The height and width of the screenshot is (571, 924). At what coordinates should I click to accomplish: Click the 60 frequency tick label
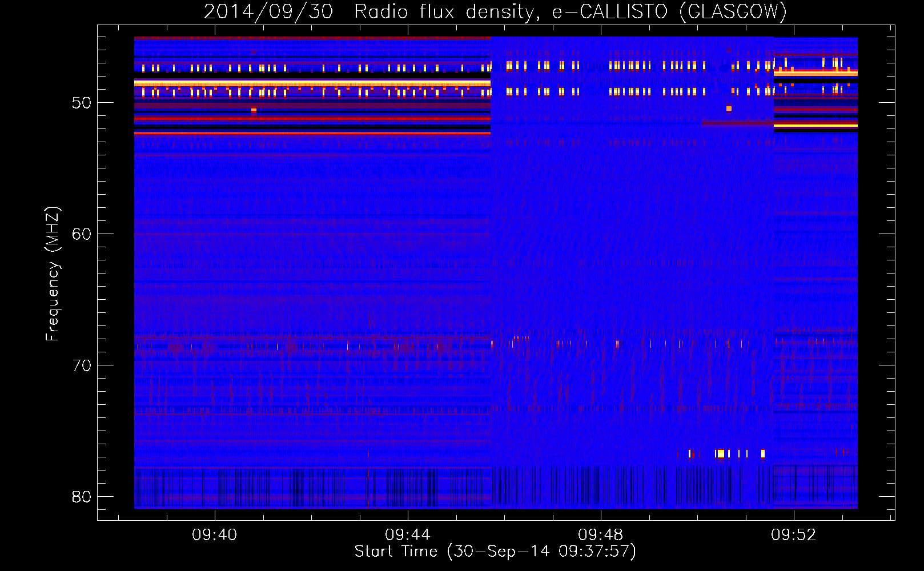pyautogui.click(x=82, y=234)
